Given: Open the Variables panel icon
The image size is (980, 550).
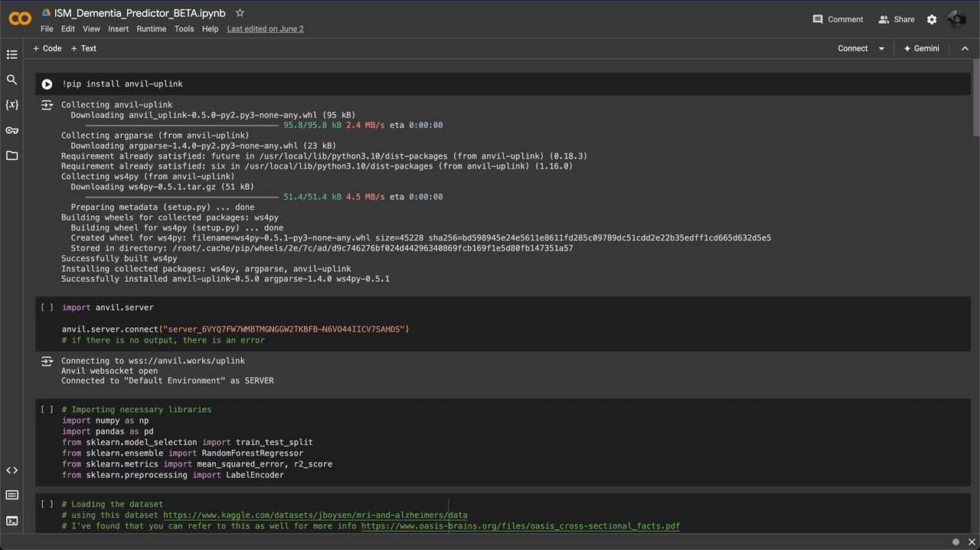Looking at the screenshot, I should [x=11, y=105].
